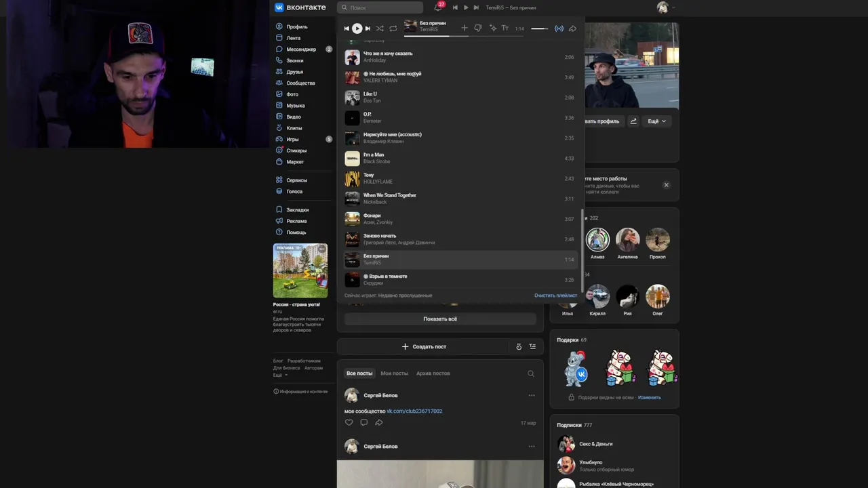Open the post list settings icon

pyautogui.click(x=532, y=346)
